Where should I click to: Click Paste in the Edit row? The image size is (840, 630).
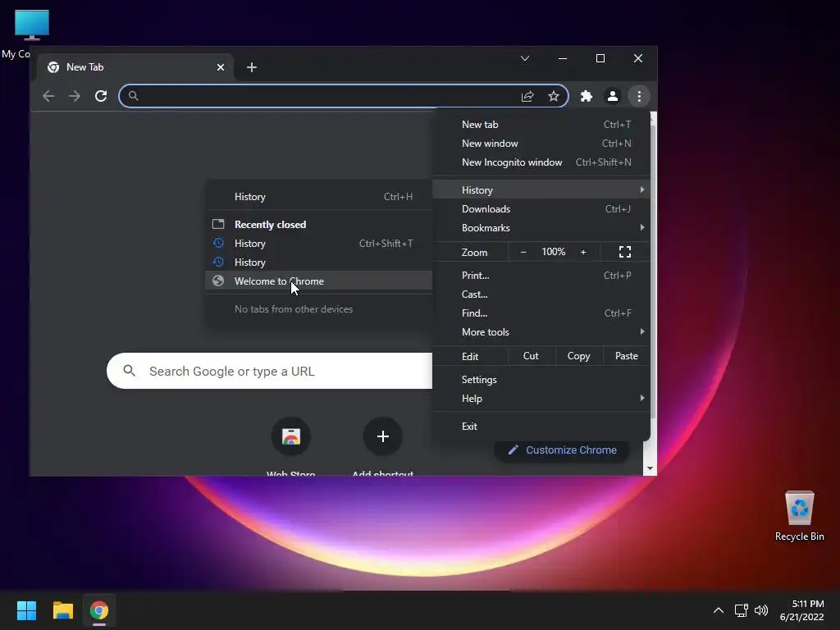[626, 356]
